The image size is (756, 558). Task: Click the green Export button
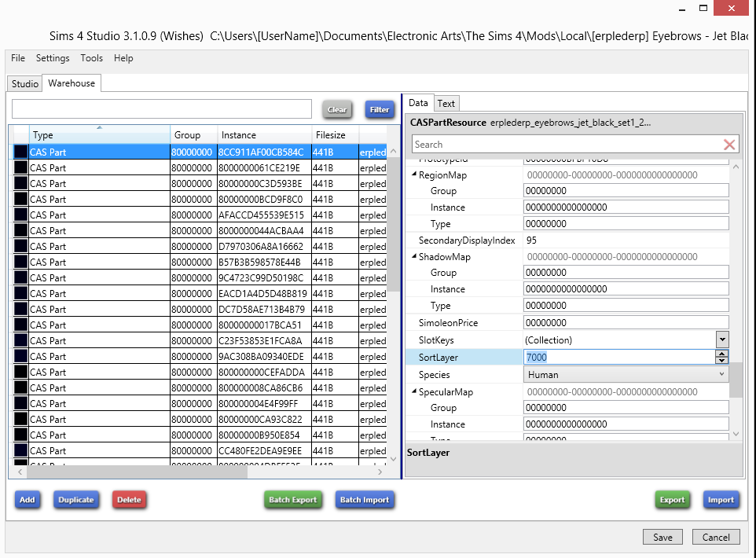tap(672, 500)
